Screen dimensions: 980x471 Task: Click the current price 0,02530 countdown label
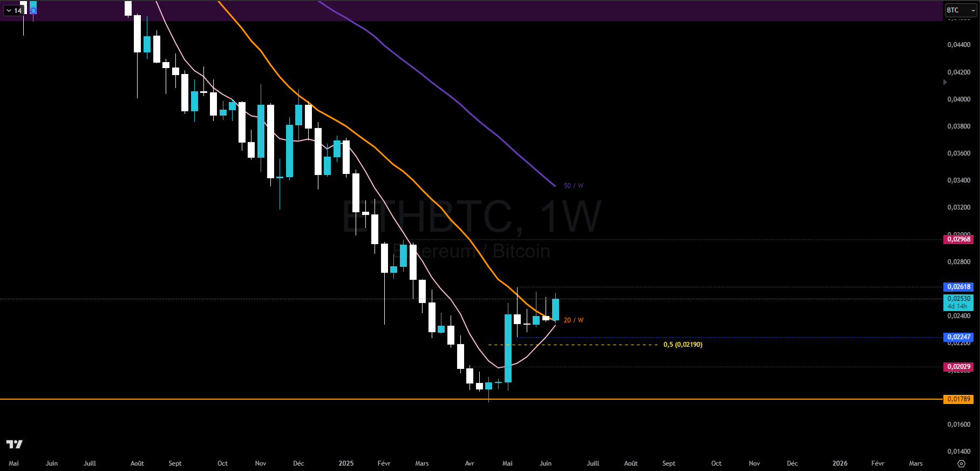coord(958,302)
